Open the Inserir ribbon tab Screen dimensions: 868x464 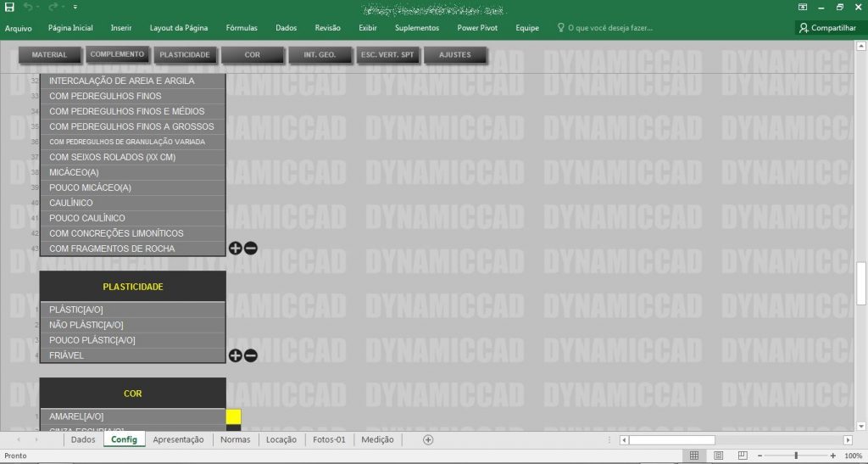point(121,28)
